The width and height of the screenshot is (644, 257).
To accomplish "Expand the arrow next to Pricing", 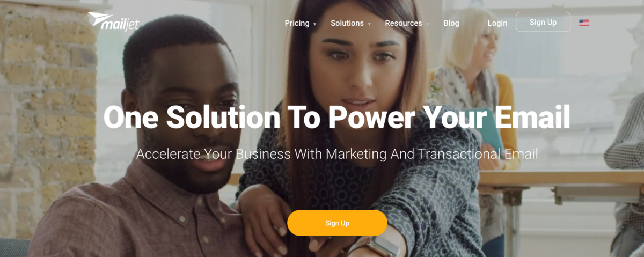I will pyautogui.click(x=315, y=24).
